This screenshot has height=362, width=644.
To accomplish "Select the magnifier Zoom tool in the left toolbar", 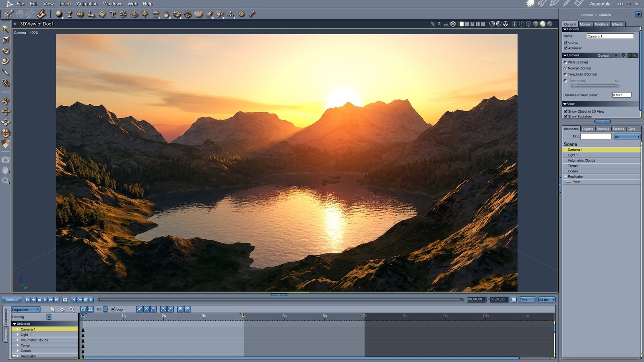I will pyautogui.click(x=5, y=181).
